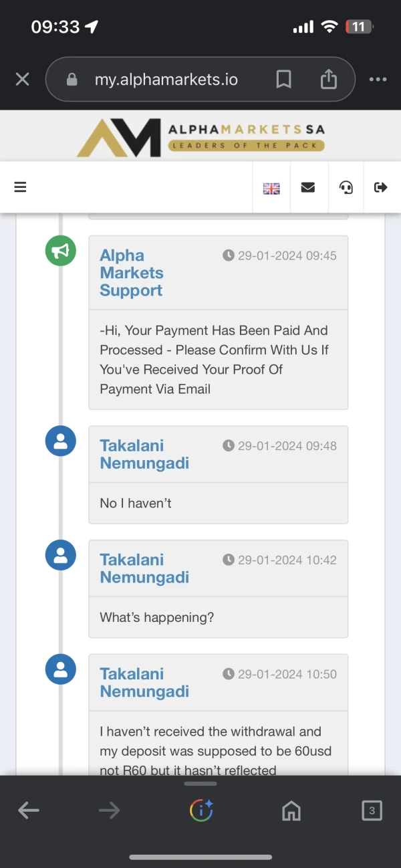This screenshot has height=868, width=401.
Task: Click the user avatar beside "No I haven't"
Action: point(60,441)
